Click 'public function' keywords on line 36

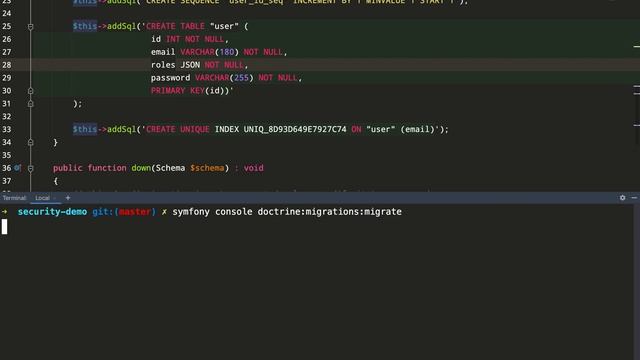point(89,168)
